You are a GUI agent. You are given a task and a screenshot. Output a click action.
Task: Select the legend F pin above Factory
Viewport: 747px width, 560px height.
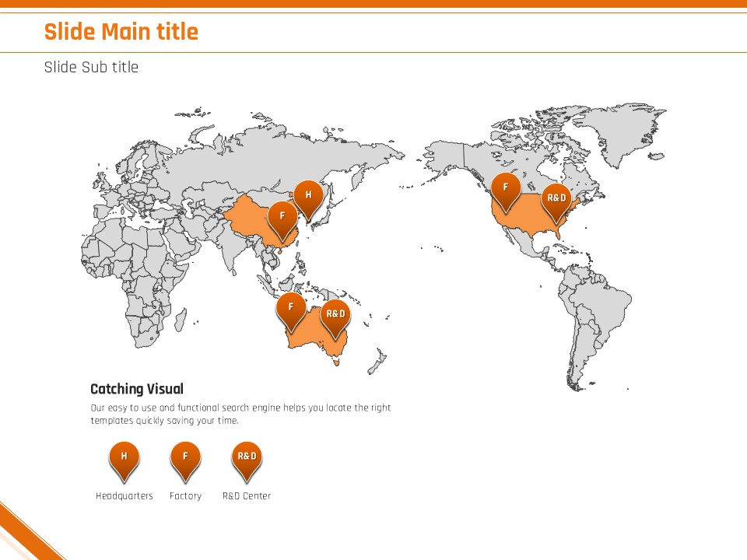coord(185,457)
